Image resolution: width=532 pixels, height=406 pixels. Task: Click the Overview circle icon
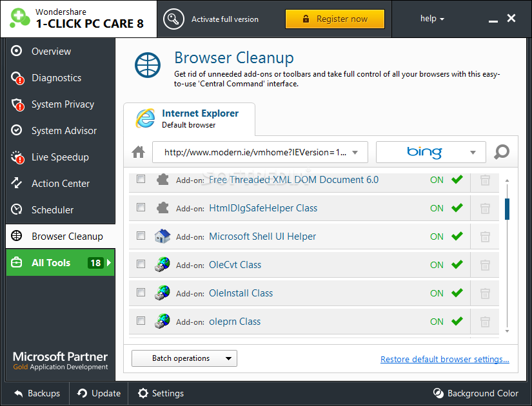pyautogui.click(x=16, y=51)
